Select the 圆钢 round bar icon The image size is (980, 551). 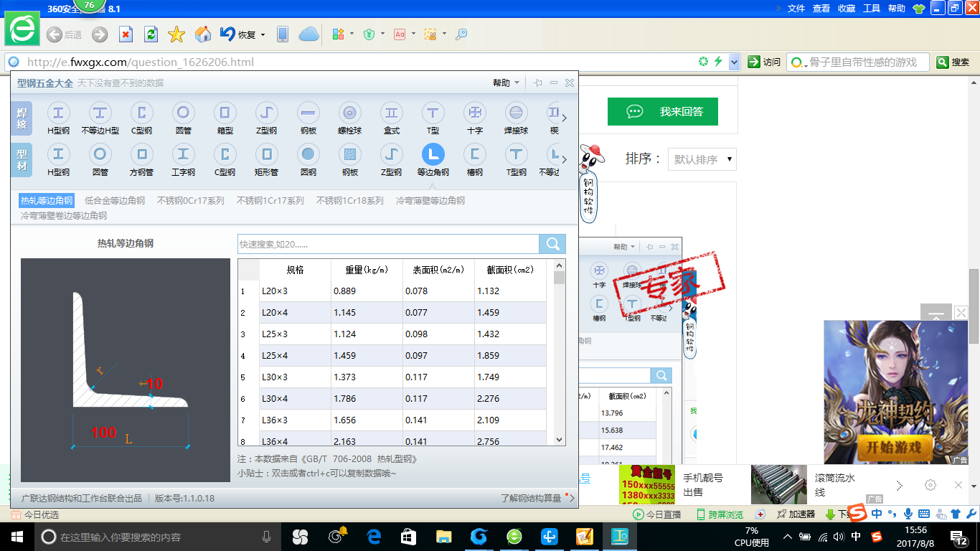point(308,154)
